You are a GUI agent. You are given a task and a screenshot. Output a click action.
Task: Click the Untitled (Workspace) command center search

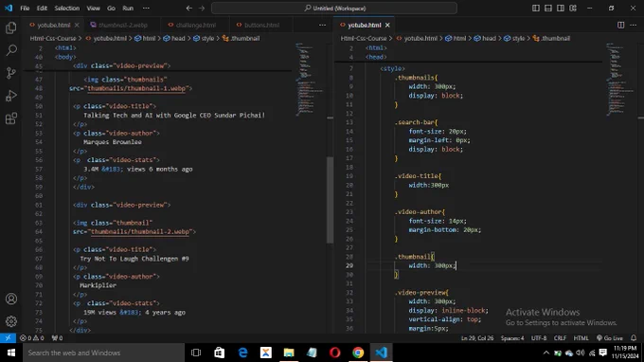tap(334, 9)
